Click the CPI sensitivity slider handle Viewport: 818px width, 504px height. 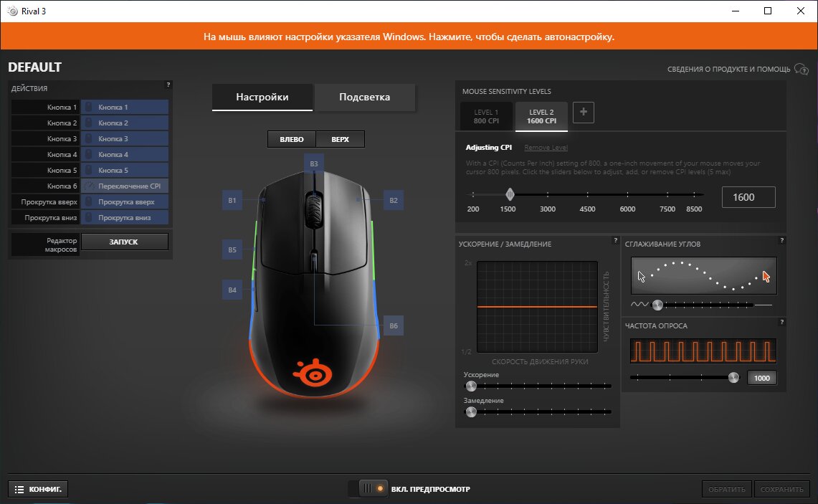[x=510, y=194]
